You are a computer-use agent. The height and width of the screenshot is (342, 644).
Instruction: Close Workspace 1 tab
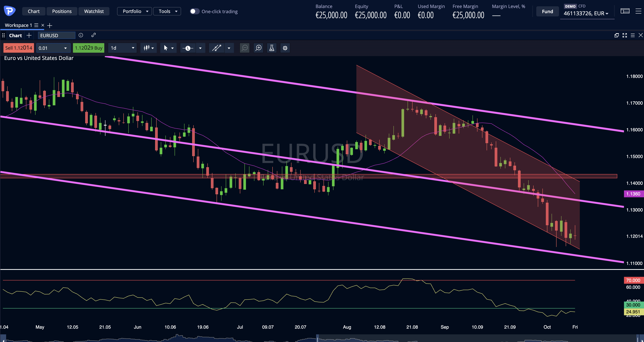[x=43, y=25]
